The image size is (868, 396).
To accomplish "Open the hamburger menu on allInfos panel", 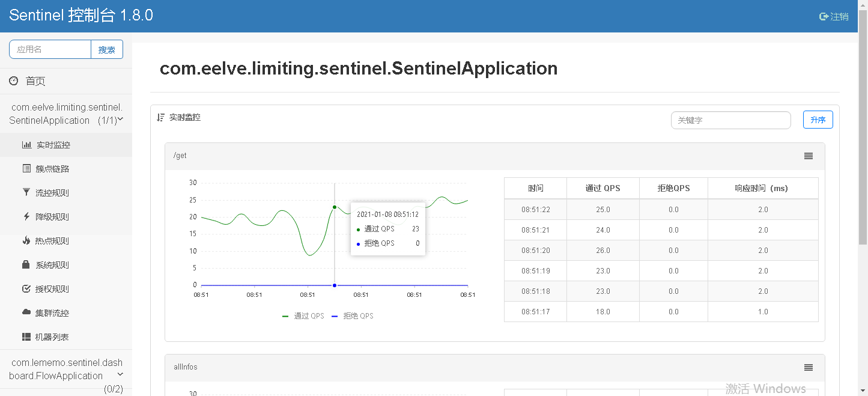I will click(809, 368).
